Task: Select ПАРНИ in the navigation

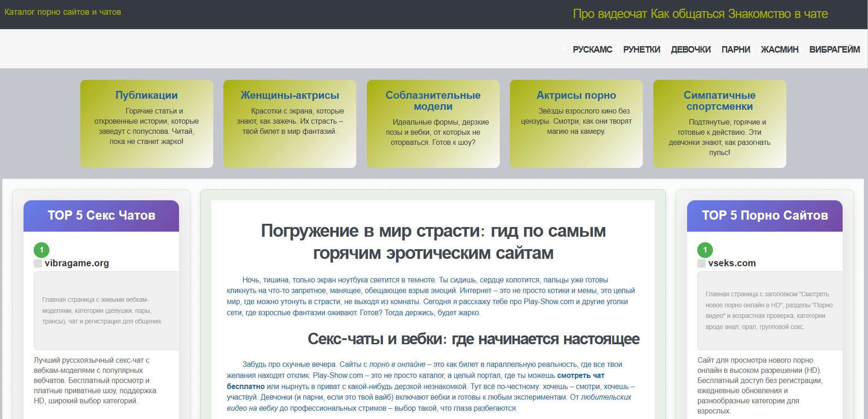Action: pyautogui.click(x=736, y=49)
